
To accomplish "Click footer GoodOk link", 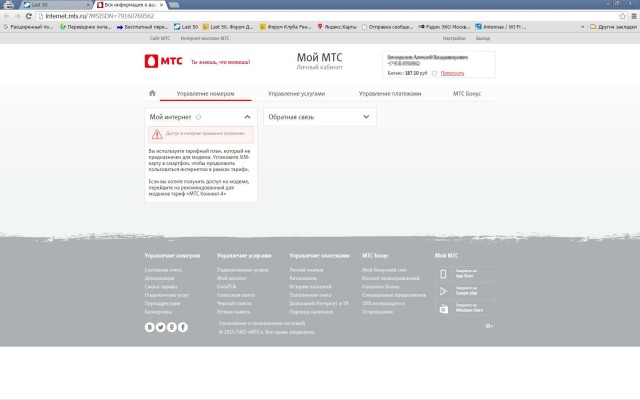I will [x=227, y=287].
